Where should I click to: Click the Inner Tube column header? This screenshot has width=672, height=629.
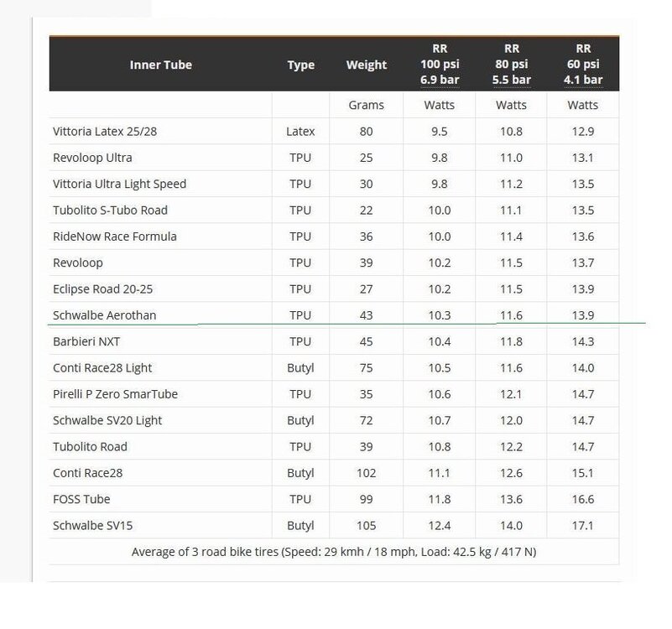tap(161, 65)
